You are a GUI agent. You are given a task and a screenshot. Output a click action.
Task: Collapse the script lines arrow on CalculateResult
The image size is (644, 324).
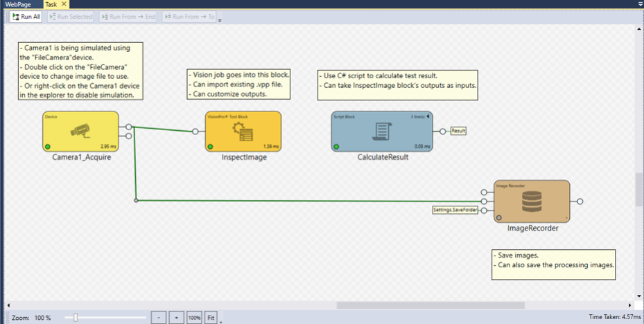(428, 116)
